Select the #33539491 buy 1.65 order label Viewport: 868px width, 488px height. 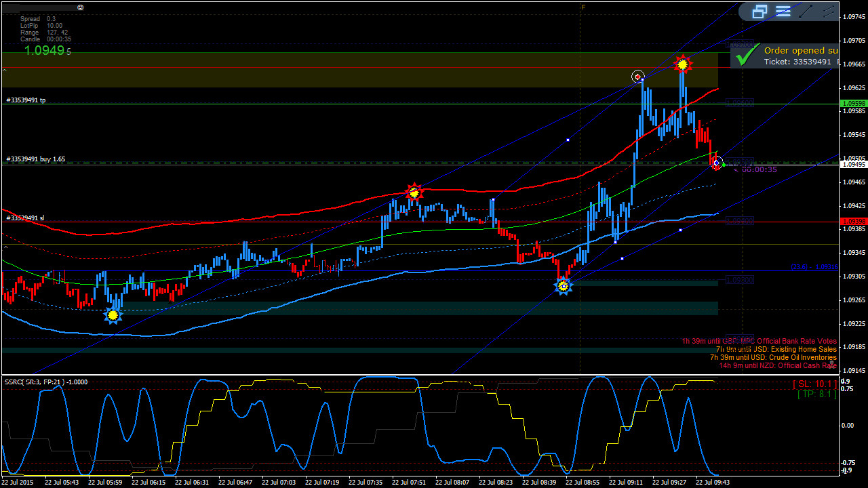click(x=36, y=159)
